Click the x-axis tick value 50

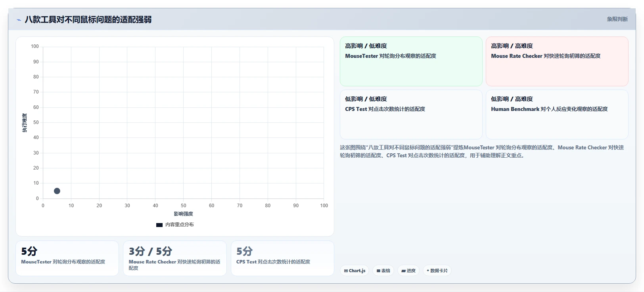[183, 206]
